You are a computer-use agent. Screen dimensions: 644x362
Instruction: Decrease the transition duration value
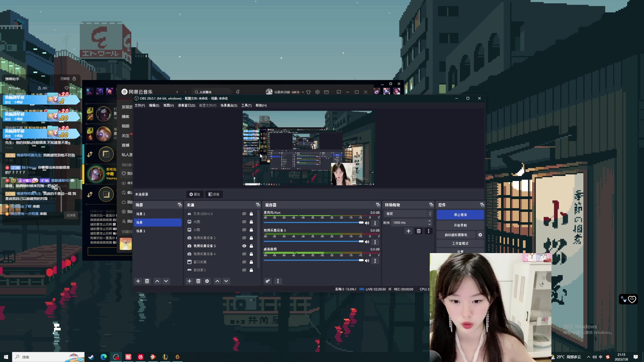429,224
